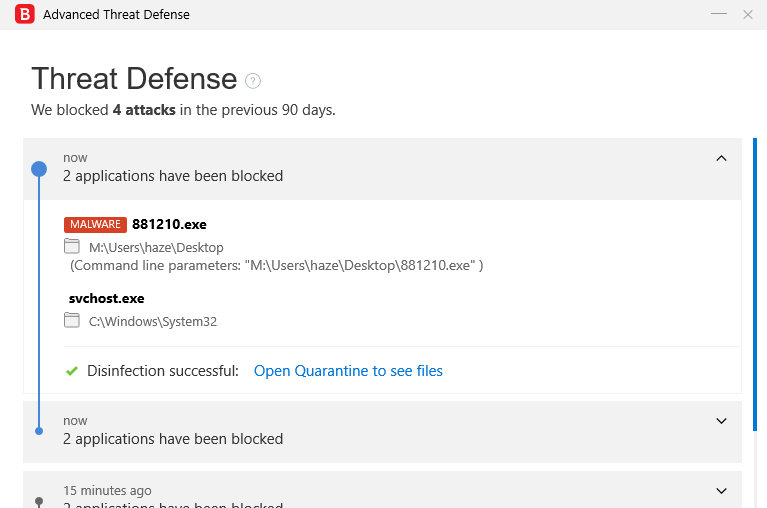Click folder icon next to C:\Windows\System32

click(72, 321)
